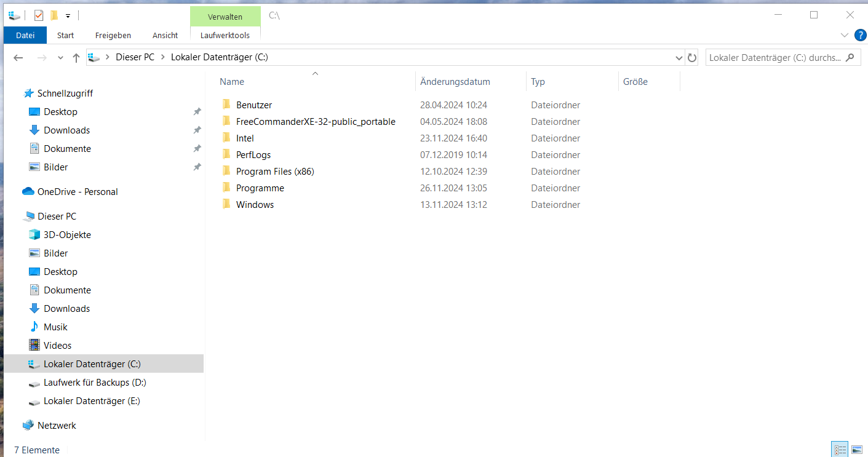
Task: Select Schnellzugriff in the navigation pane
Action: [65, 93]
